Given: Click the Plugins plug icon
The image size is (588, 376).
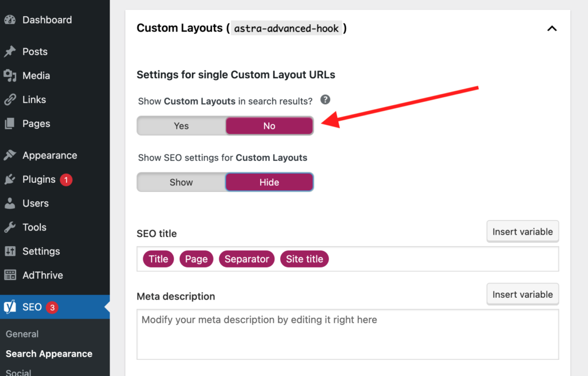Looking at the screenshot, I should pyautogui.click(x=10, y=179).
